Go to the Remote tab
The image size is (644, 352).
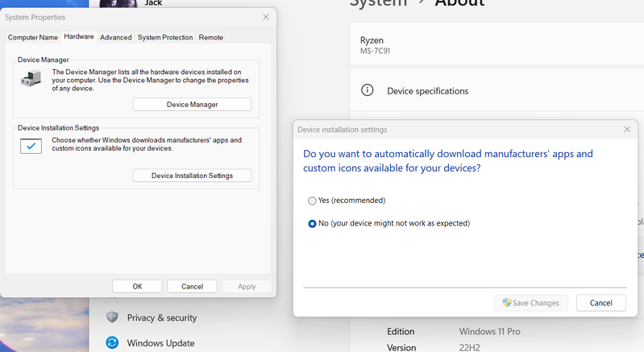click(x=210, y=37)
